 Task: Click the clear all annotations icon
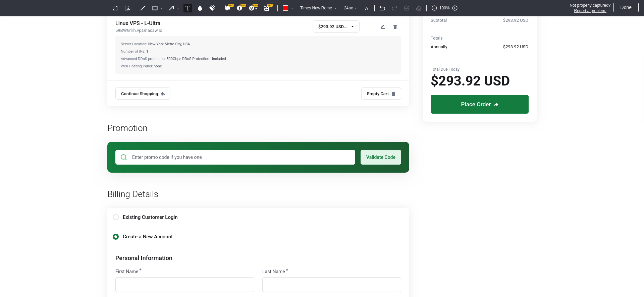(407, 8)
